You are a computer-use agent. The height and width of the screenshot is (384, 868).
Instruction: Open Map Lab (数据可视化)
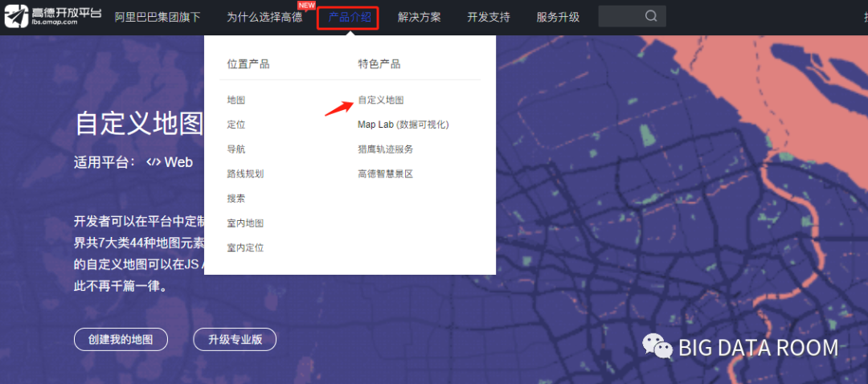coord(403,125)
